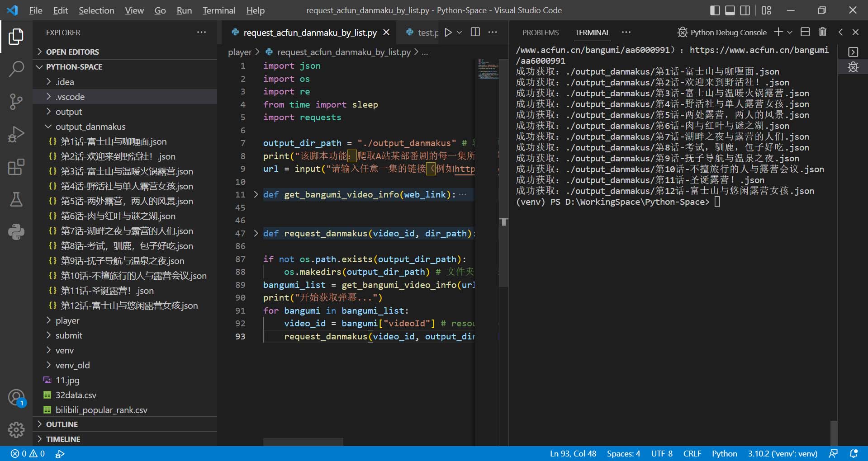Click Python language mode in status bar
The width and height of the screenshot is (868, 461).
pos(725,453)
